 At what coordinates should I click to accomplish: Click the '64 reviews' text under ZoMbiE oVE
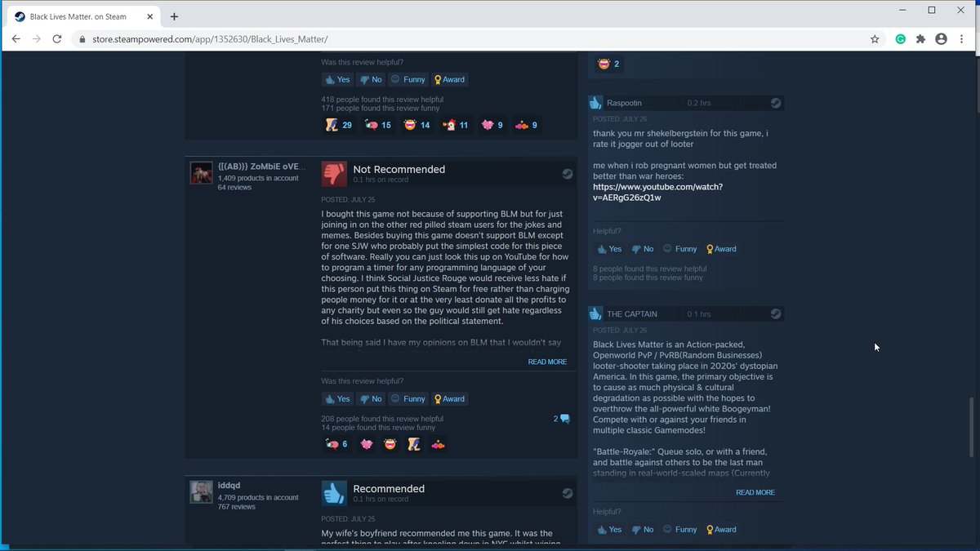point(234,188)
